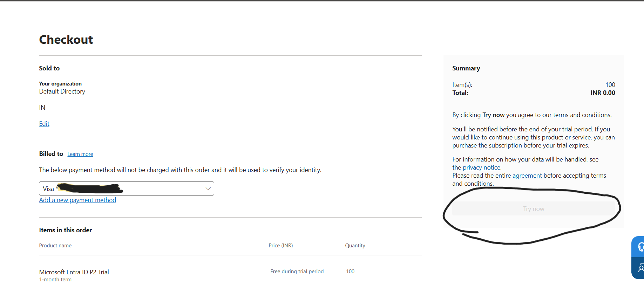
Task: Click the INR 0.00 total value
Action: click(x=603, y=93)
